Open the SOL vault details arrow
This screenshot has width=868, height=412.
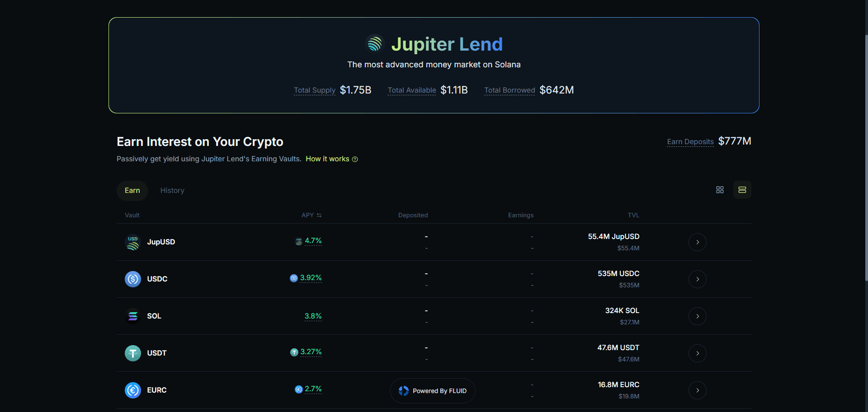(698, 316)
